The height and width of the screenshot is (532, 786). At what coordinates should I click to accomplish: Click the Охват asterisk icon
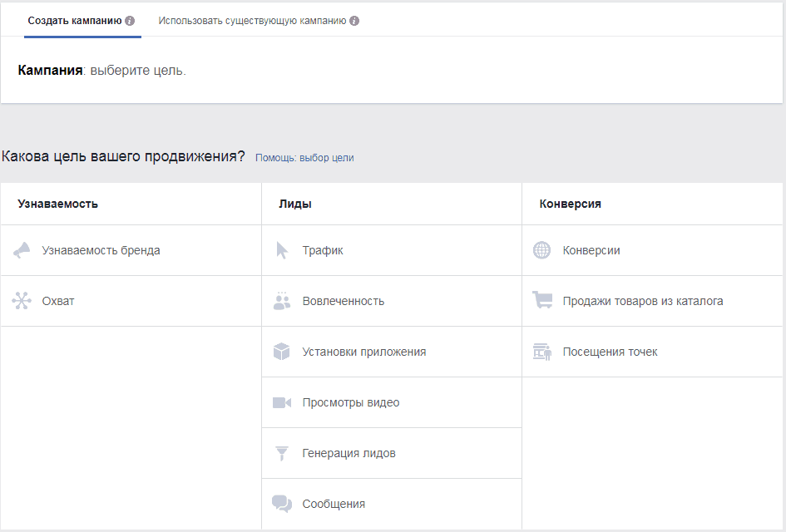pyautogui.click(x=22, y=301)
